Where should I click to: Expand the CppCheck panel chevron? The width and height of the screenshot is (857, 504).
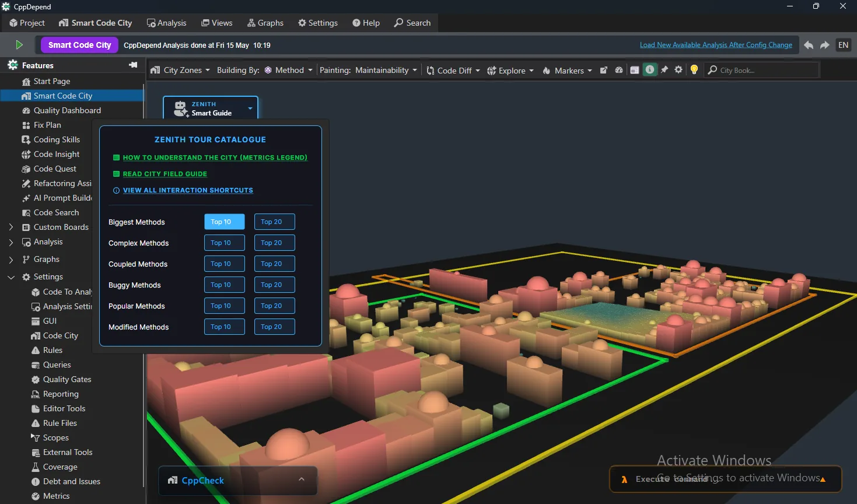click(x=302, y=480)
